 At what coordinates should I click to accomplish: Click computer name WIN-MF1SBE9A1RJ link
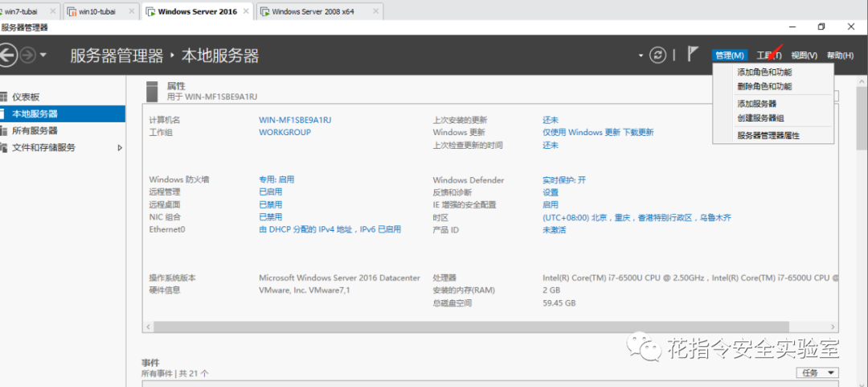click(x=295, y=120)
